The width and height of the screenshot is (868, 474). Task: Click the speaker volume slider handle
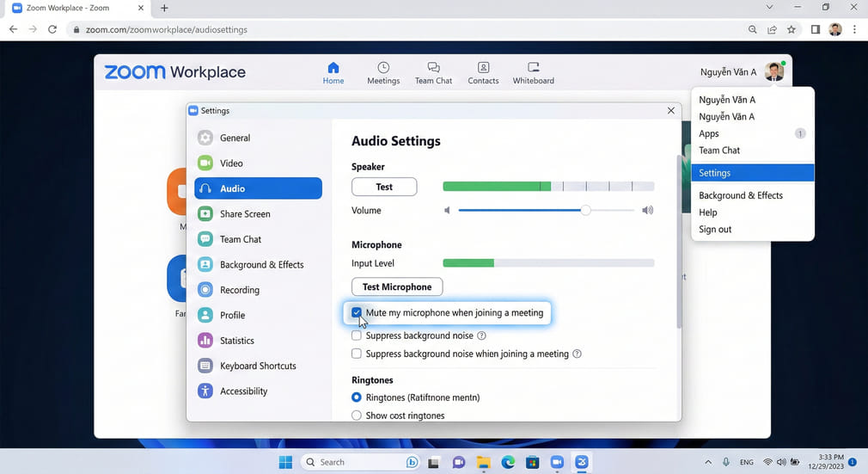coord(585,211)
